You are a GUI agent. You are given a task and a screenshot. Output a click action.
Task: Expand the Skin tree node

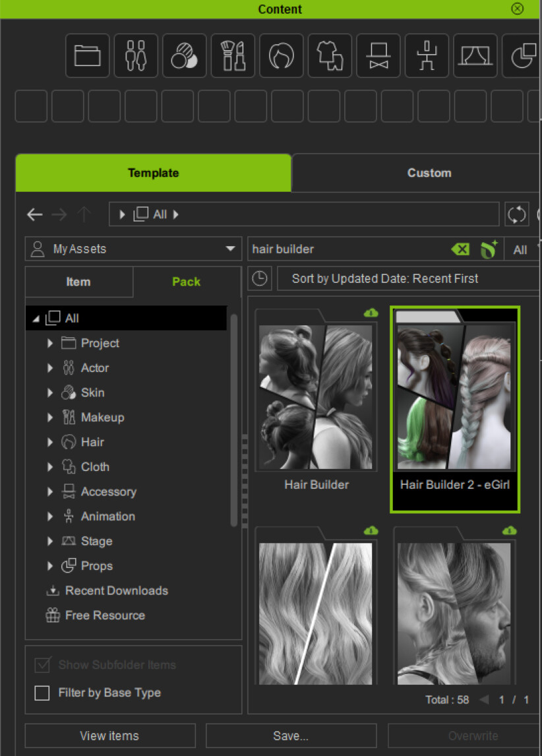(50, 393)
